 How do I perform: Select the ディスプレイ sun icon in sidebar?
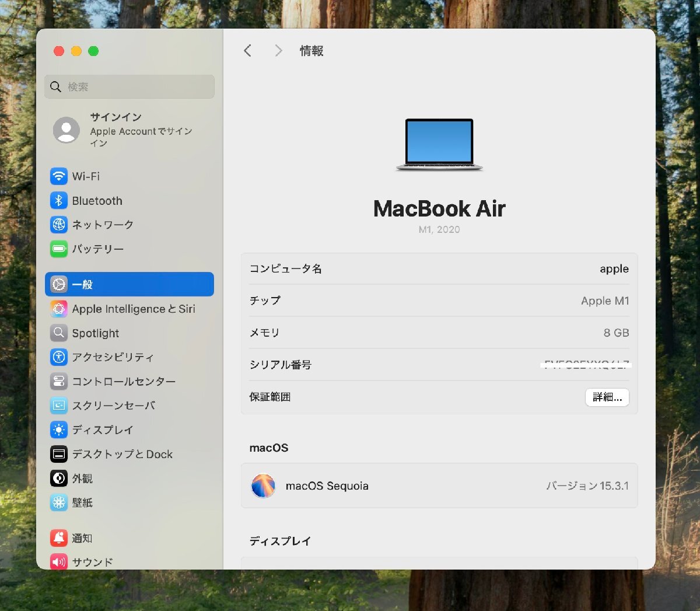point(59,430)
